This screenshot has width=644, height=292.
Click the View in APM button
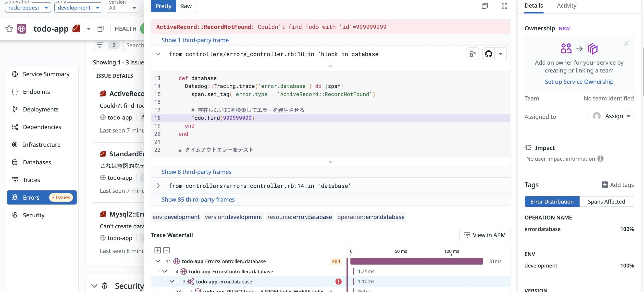point(484,235)
